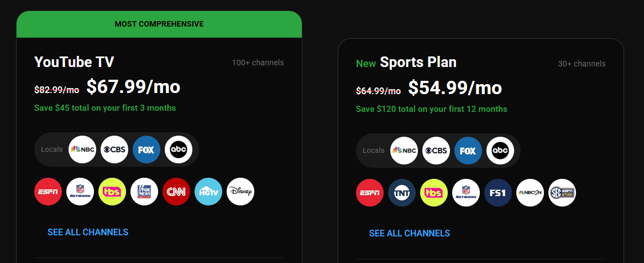The image size is (644, 263).
Task: Select the HGTV channel icon
Action: pyautogui.click(x=208, y=192)
